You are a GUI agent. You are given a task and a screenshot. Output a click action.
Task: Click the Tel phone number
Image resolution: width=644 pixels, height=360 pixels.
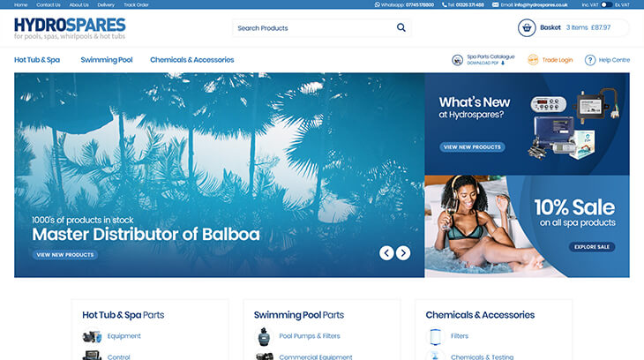point(470,5)
